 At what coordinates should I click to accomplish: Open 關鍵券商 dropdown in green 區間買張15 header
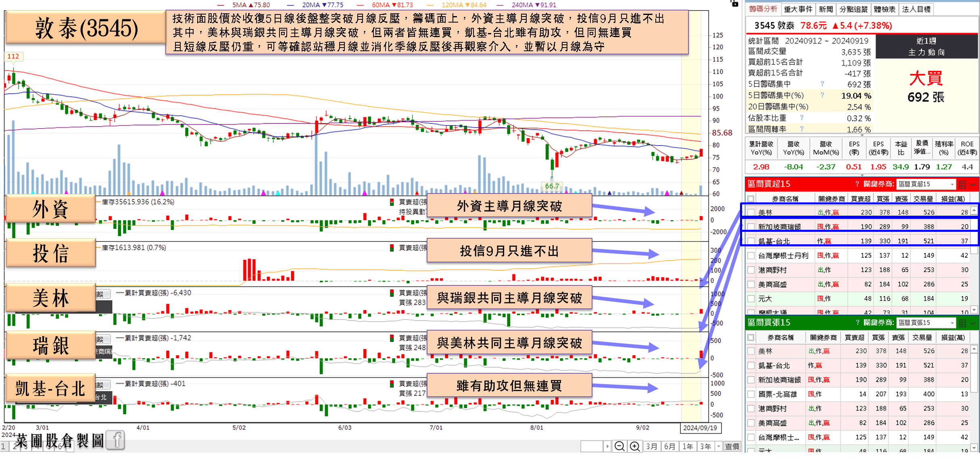(x=952, y=323)
